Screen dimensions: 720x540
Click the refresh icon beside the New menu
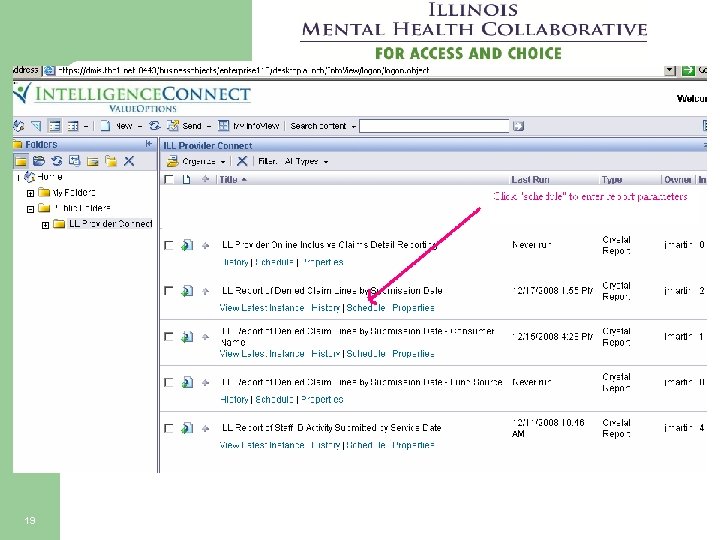point(155,125)
